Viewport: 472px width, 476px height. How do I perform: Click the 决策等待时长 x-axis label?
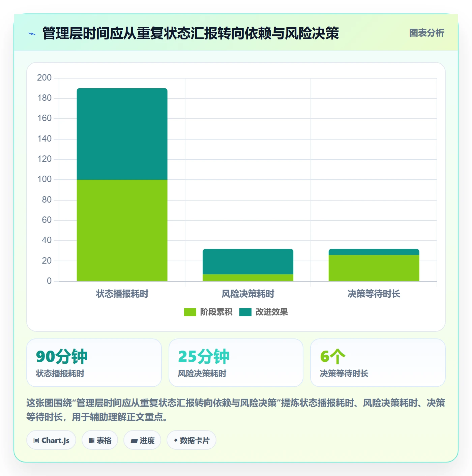coord(374,294)
